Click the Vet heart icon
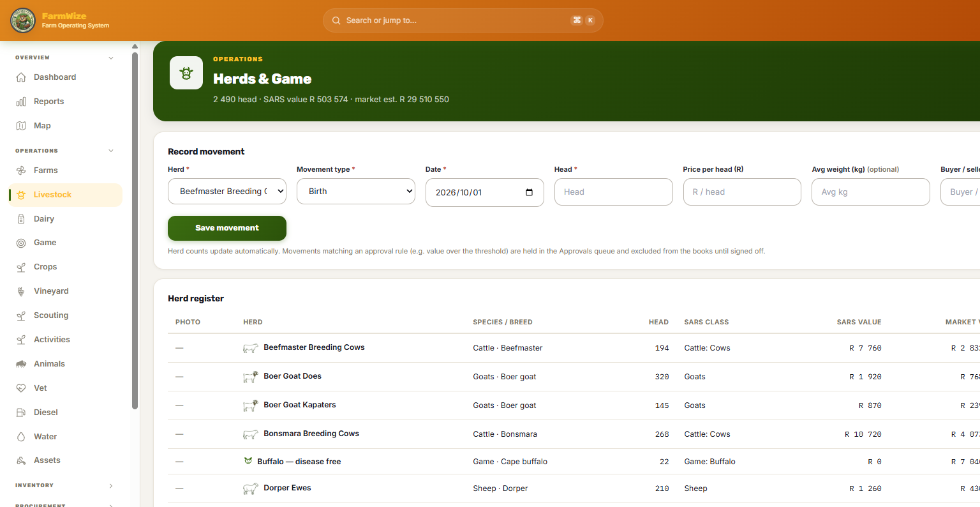Image resolution: width=980 pixels, height=507 pixels. click(x=21, y=388)
